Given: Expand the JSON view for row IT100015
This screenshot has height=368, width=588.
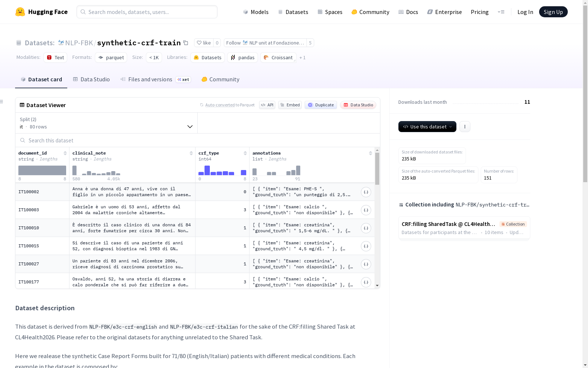Looking at the screenshot, I should click(366, 246).
